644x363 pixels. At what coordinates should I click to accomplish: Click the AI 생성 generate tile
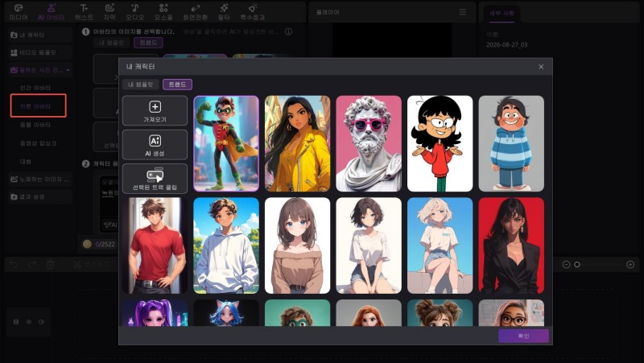click(x=155, y=145)
